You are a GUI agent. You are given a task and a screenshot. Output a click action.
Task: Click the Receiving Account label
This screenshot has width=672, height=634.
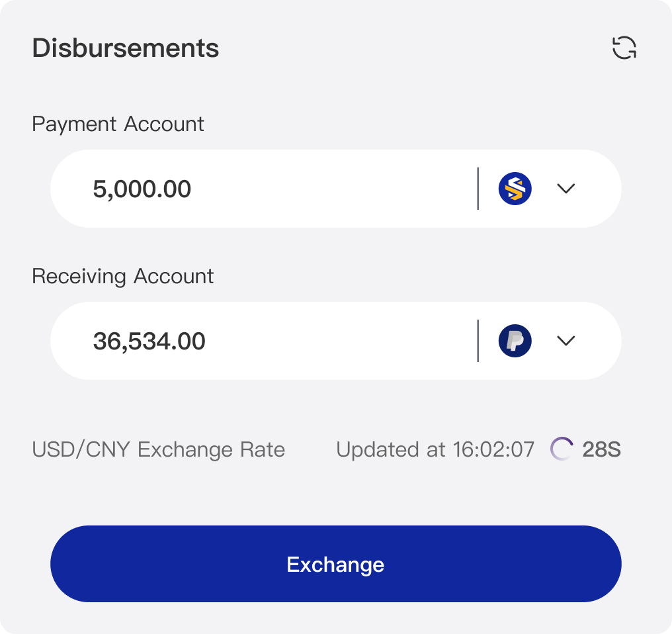tap(123, 276)
